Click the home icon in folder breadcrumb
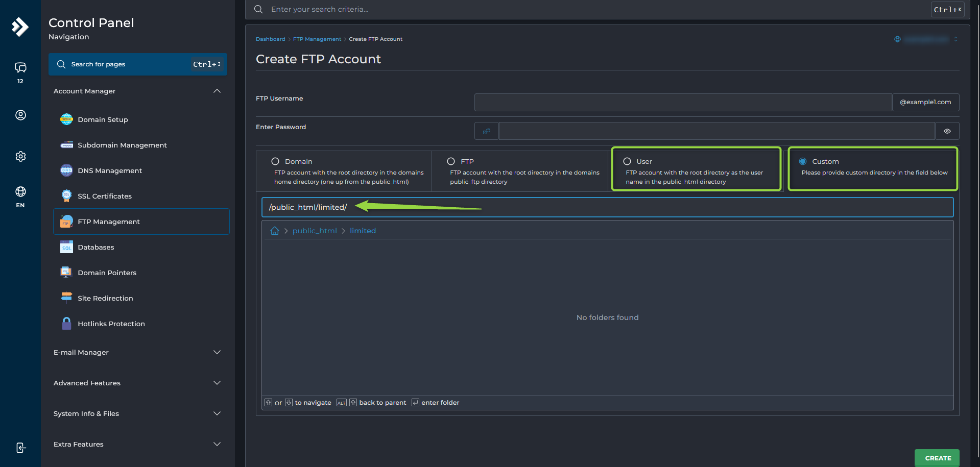This screenshot has width=980, height=467. [275, 231]
